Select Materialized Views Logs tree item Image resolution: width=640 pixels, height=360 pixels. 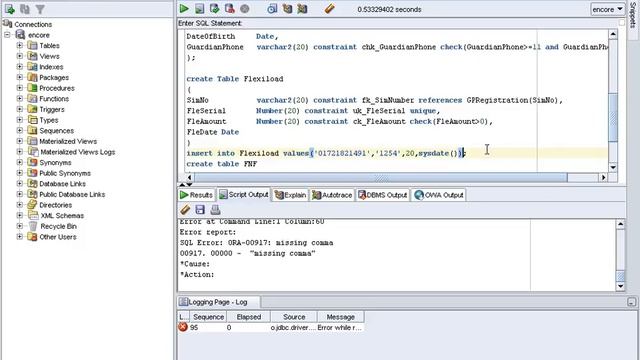pos(77,152)
